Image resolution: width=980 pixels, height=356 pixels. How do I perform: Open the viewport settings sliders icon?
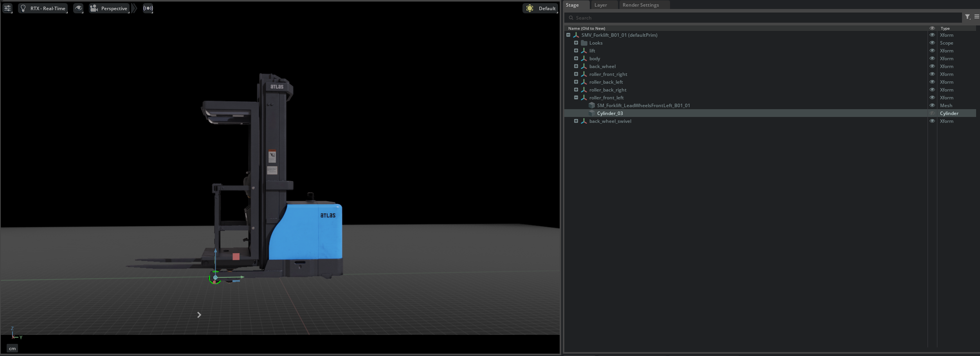click(x=7, y=8)
